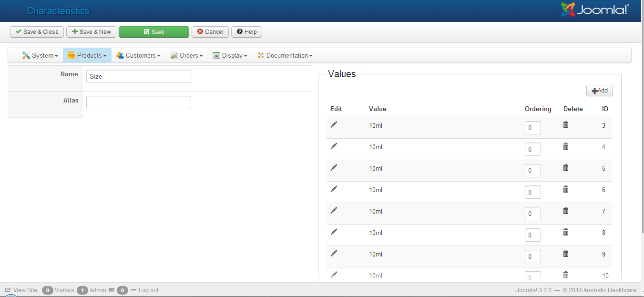Click into the Alias text field
Screen dimensions: 644x297
138,102
